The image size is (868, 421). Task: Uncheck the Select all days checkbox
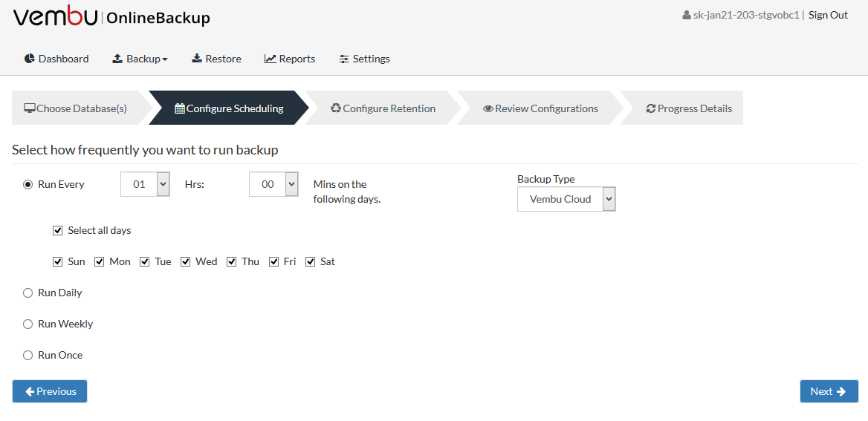(x=57, y=231)
